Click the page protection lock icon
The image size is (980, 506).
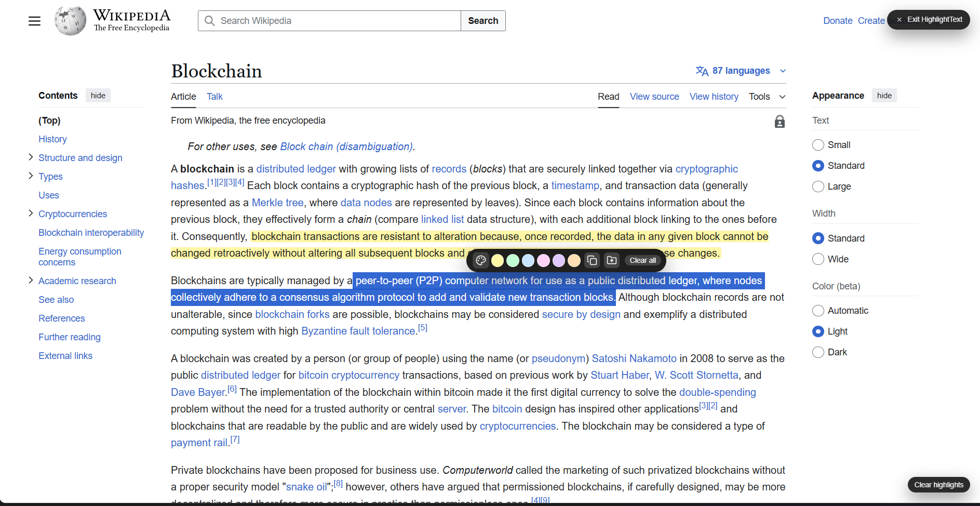(779, 122)
